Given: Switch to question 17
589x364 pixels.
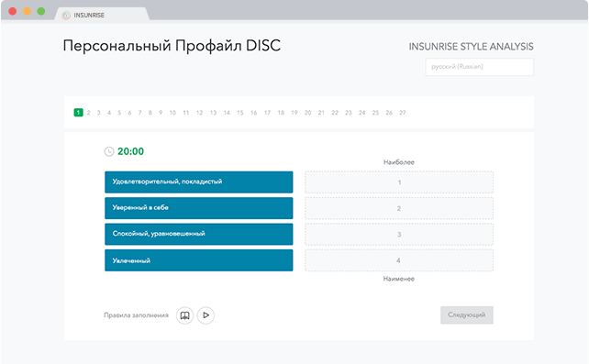Looking at the screenshot, I should pos(268,113).
